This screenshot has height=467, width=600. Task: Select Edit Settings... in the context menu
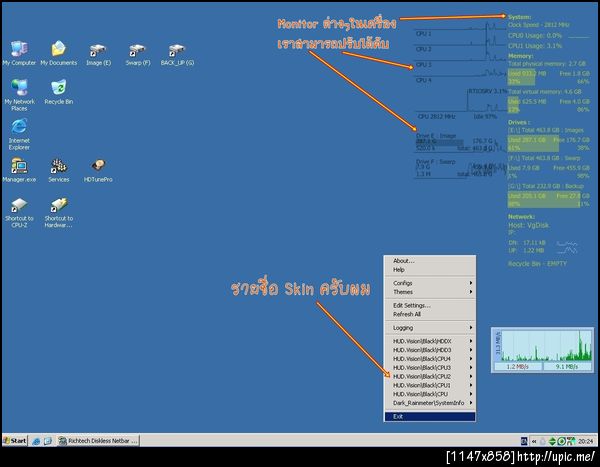click(x=430, y=305)
